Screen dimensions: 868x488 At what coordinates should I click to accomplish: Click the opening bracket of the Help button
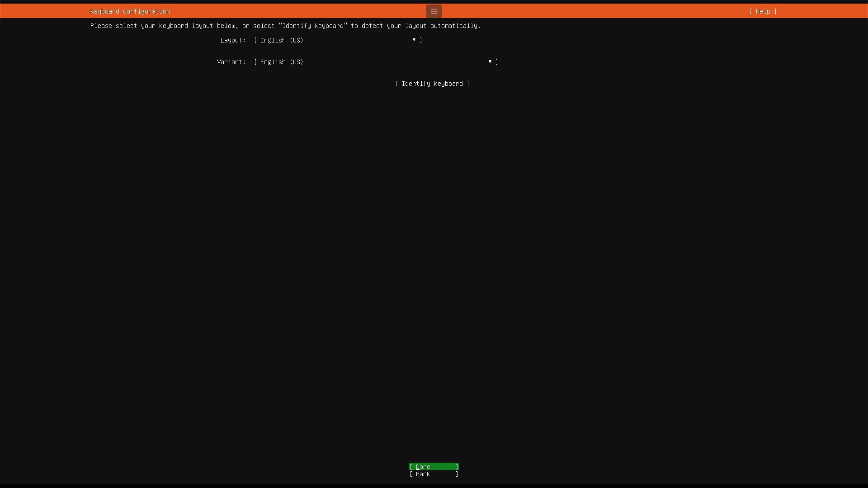click(x=751, y=11)
